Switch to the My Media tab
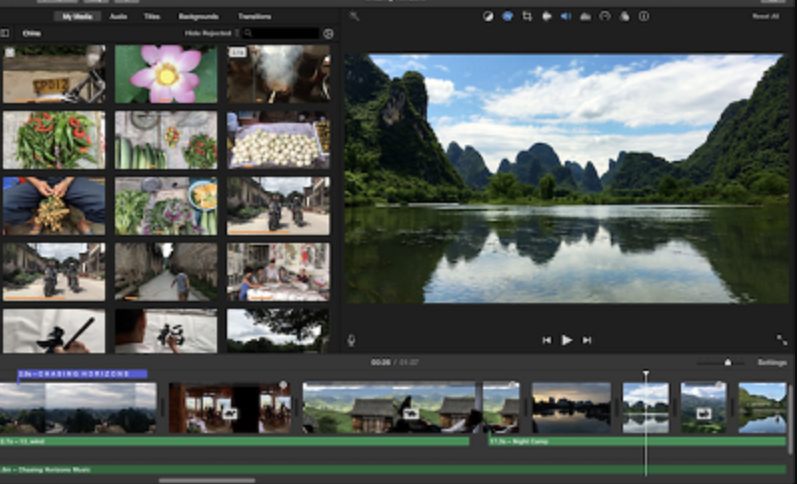The height and width of the screenshot is (484, 797). pyautogui.click(x=77, y=16)
